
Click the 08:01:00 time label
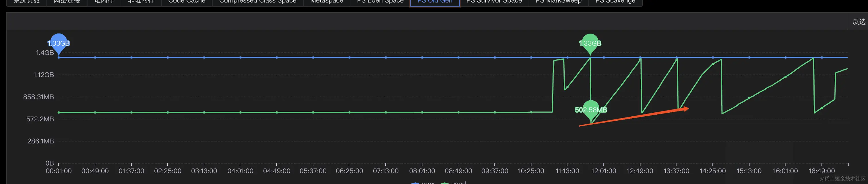422,171
